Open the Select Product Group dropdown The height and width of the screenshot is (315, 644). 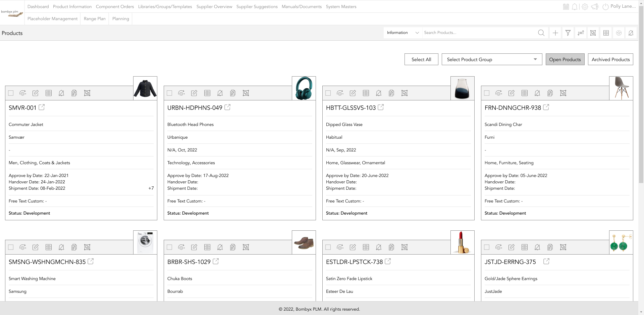tap(492, 59)
